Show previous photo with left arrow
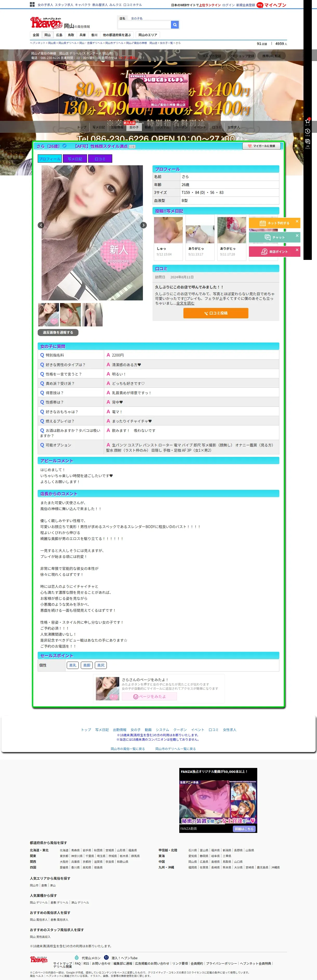The height and width of the screenshot is (980, 317). (x=41, y=225)
